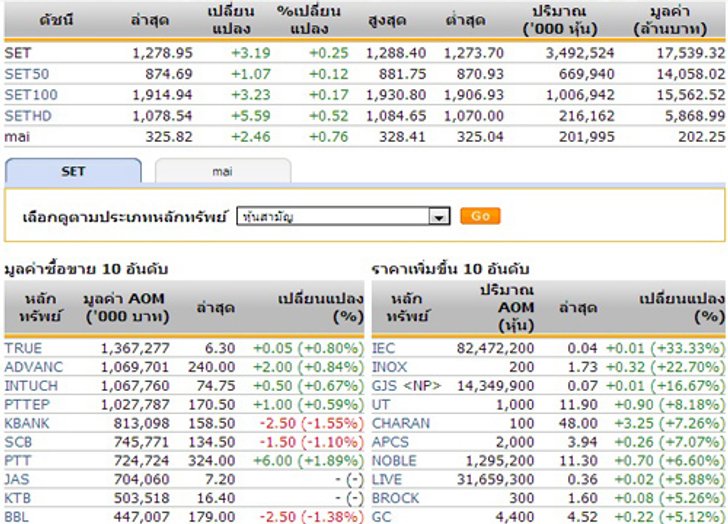
Task: Open the IEC stock link
Action: pos(384,348)
